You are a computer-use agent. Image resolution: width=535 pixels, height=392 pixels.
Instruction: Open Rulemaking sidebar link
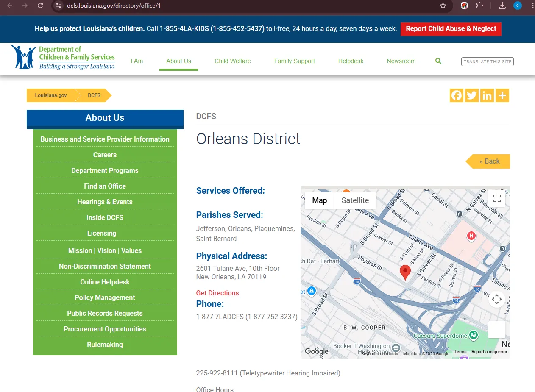coord(105,345)
